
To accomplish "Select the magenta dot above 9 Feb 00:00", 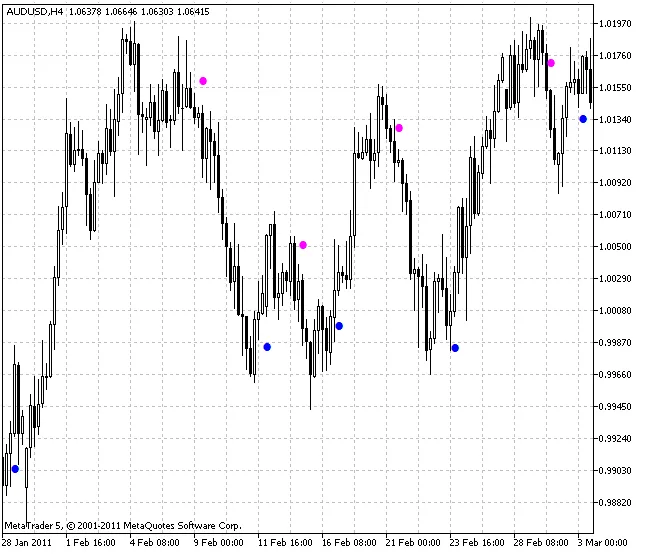I will pos(203,81).
